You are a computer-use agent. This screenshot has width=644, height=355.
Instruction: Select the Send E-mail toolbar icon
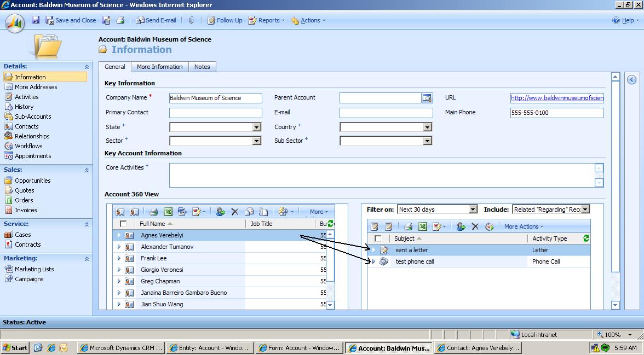coord(156,20)
